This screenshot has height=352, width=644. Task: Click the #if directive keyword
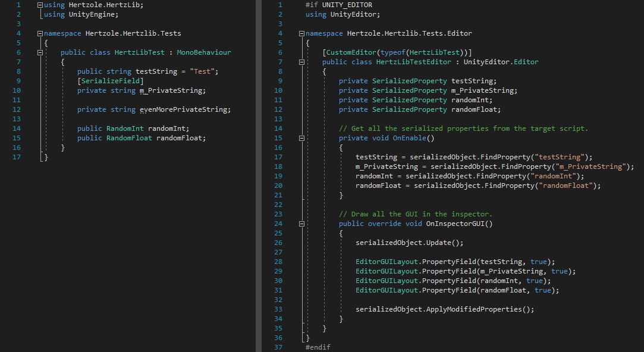312,5
